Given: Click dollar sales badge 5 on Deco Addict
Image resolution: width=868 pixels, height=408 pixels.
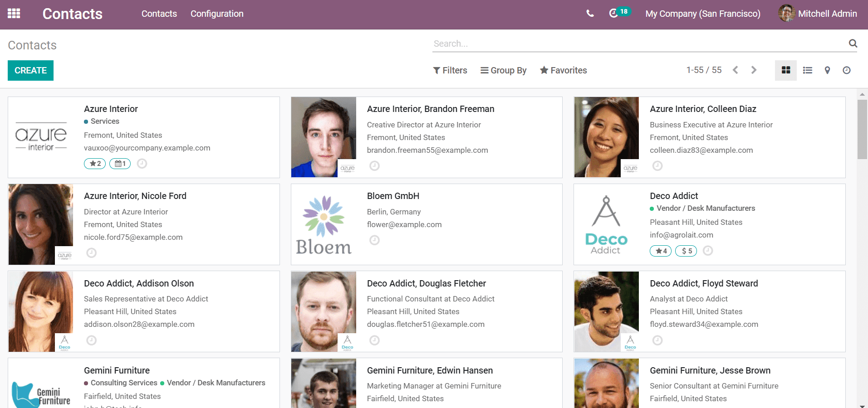Looking at the screenshot, I should click(686, 251).
